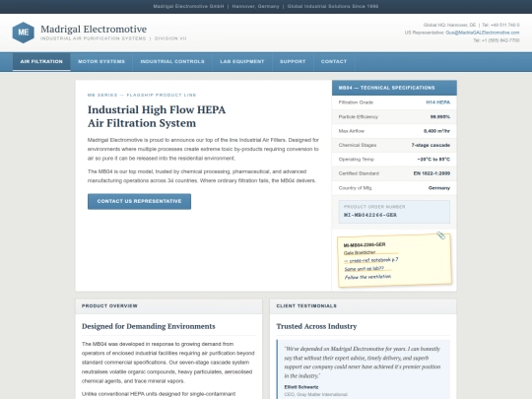Click the testimonial quote block

coord(363,369)
